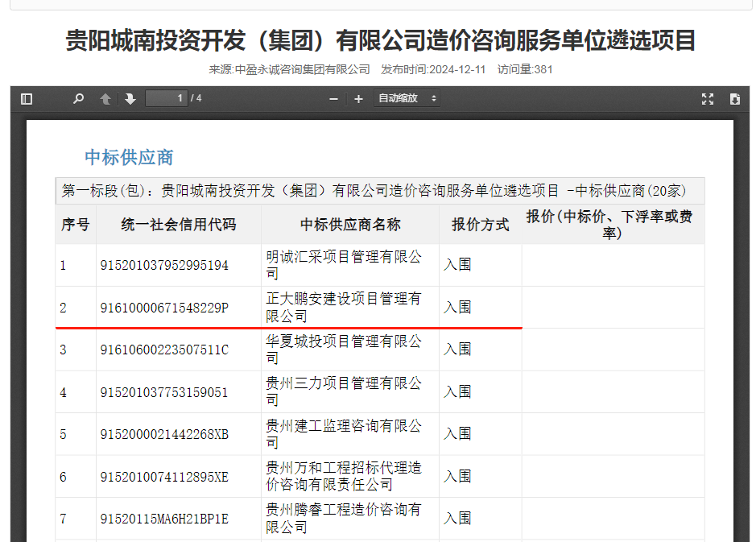Go to next page with down arrow
Image resolution: width=756 pixels, height=542 pixels.
tap(130, 99)
